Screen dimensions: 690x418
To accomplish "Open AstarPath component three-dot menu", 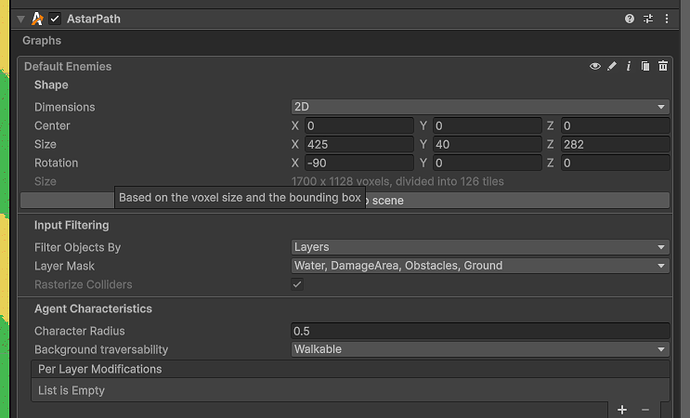I will (666, 19).
